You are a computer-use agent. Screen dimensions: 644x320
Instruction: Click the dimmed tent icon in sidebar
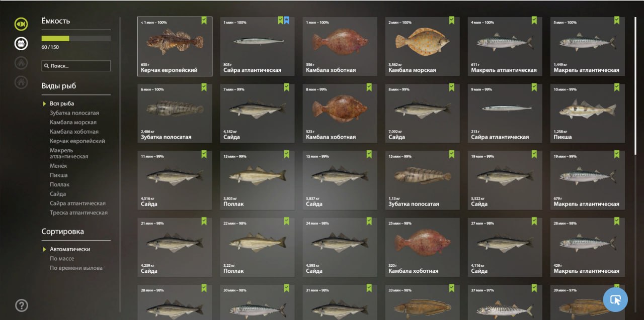coord(21,63)
